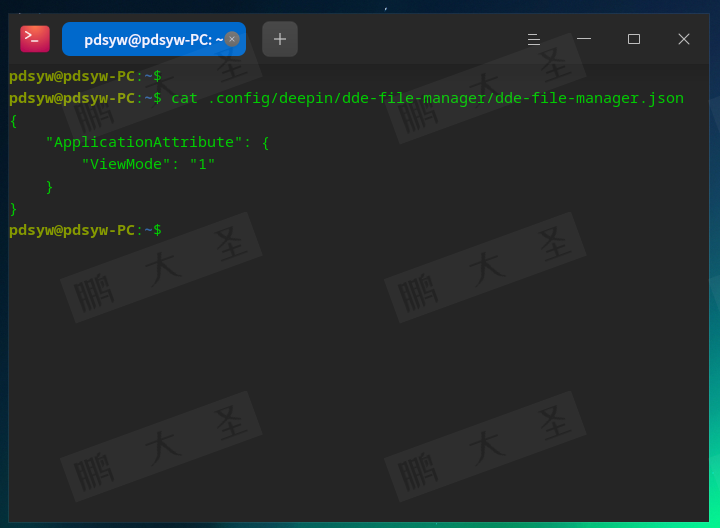Click the last pdsyw@pdsyw-PC prompt line
Image resolution: width=720 pixels, height=528 pixels.
(85, 230)
